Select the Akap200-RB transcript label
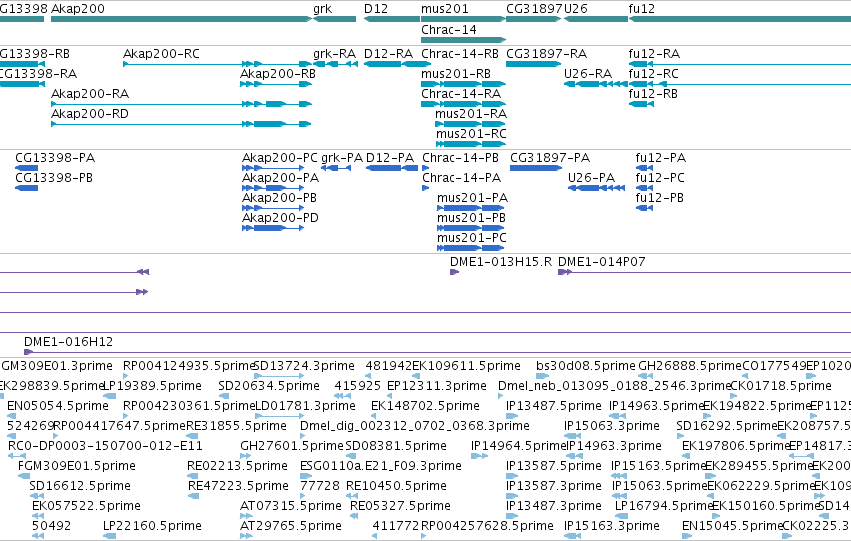851x541 pixels. coord(278,74)
